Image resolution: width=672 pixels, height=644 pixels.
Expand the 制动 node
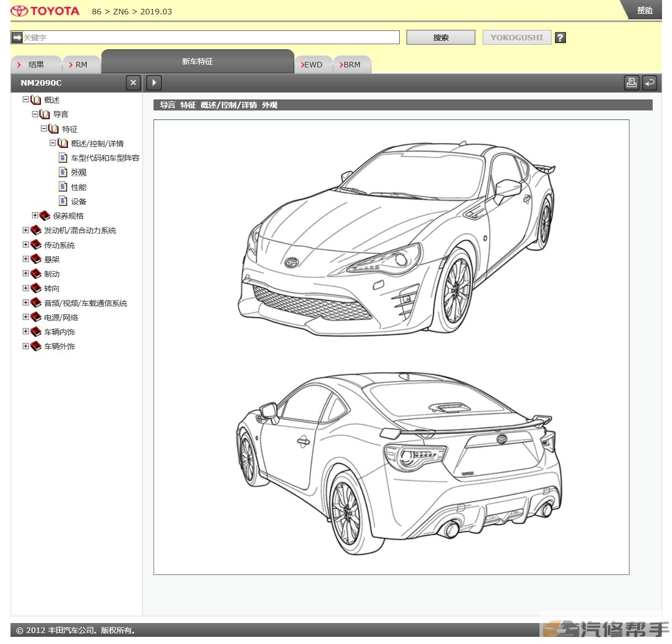[x=25, y=273]
